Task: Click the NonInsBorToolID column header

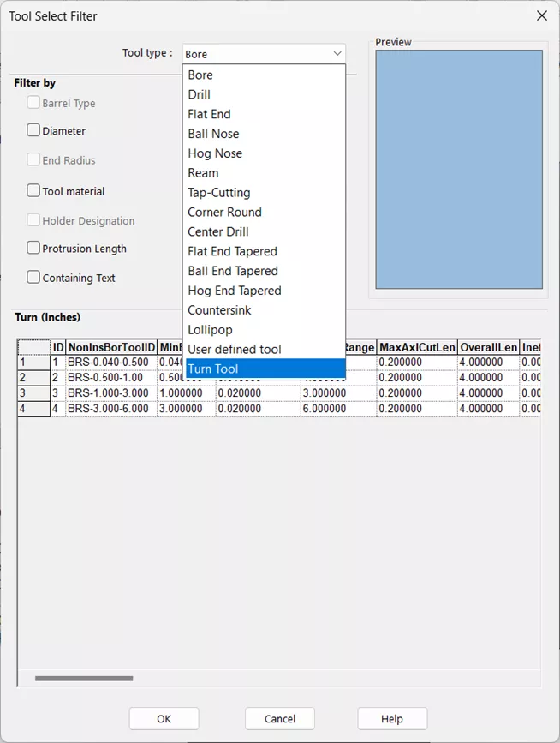Action: 111,347
